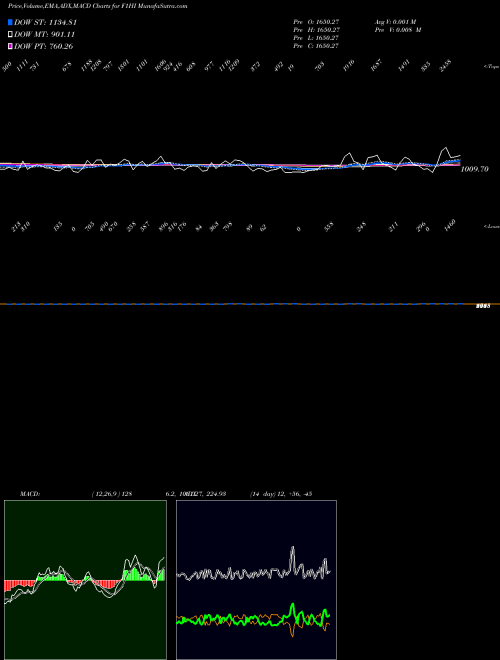Click the '<Lows' axis label
The height and width of the screenshot is (660, 500).
[x=492, y=226]
